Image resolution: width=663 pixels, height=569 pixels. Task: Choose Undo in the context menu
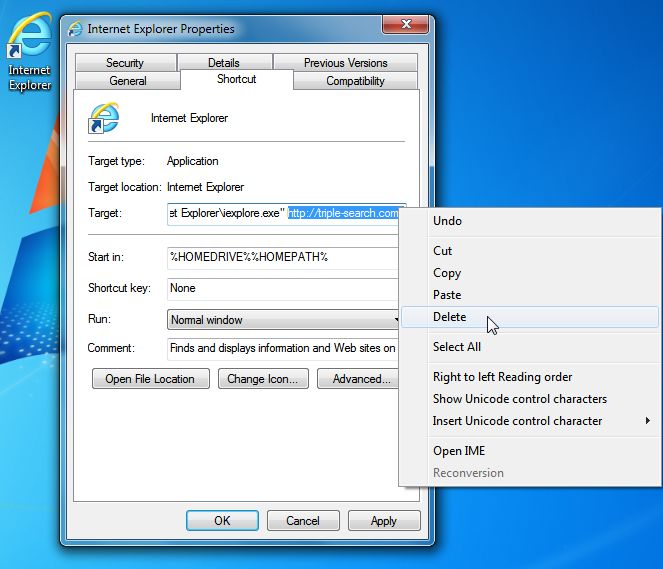tap(530, 221)
